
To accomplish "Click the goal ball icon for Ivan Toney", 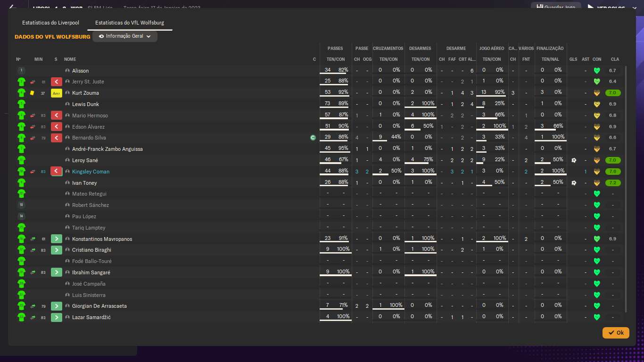I will point(573,183).
